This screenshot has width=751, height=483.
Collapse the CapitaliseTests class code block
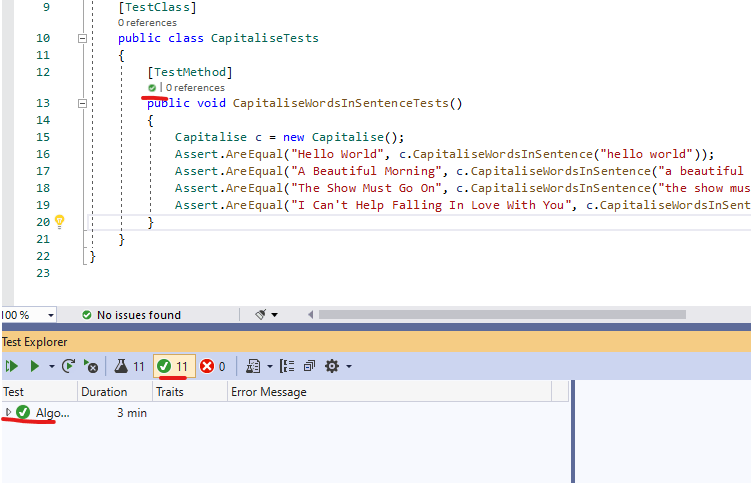[82, 38]
